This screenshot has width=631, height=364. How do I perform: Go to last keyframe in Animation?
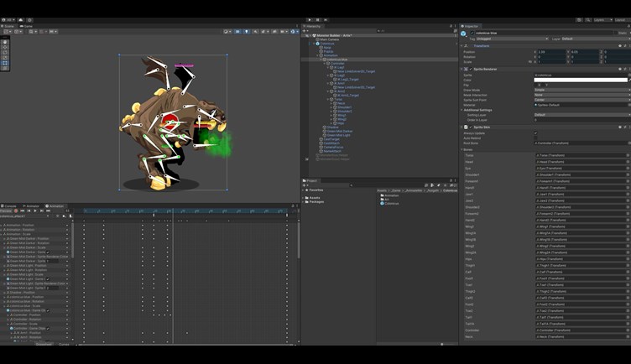(49, 211)
